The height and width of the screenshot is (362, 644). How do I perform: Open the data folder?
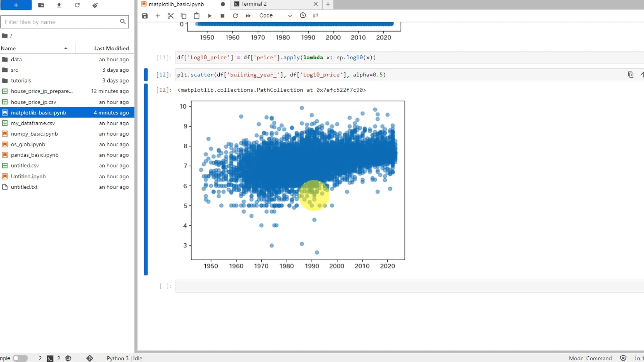click(x=67, y=59)
